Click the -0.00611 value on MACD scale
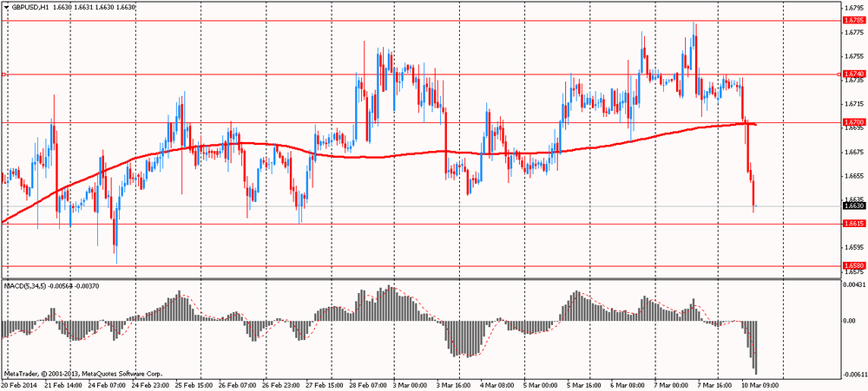 point(853,374)
